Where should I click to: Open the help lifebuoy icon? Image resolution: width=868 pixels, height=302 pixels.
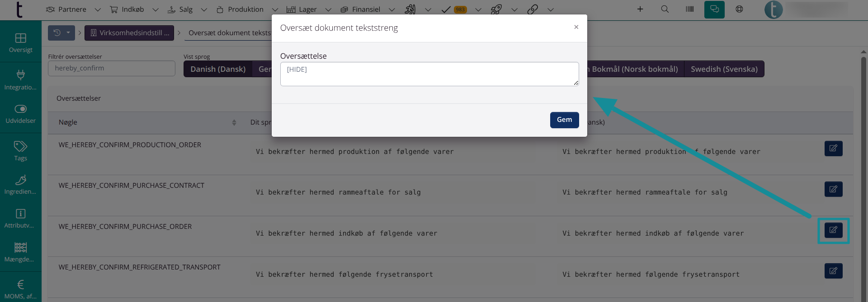coord(739,9)
